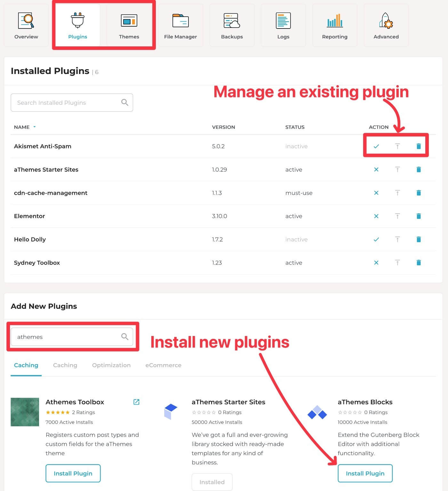Open the Advanced section

pos(386,26)
